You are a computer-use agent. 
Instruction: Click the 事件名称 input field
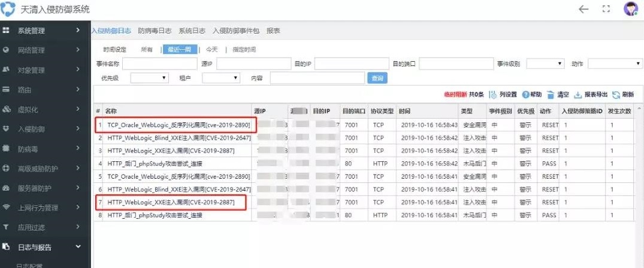click(159, 64)
